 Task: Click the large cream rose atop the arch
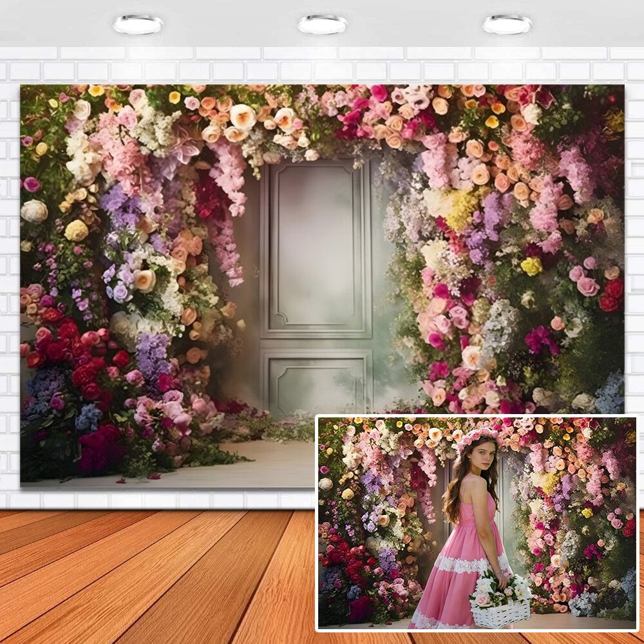coord(243,117)
